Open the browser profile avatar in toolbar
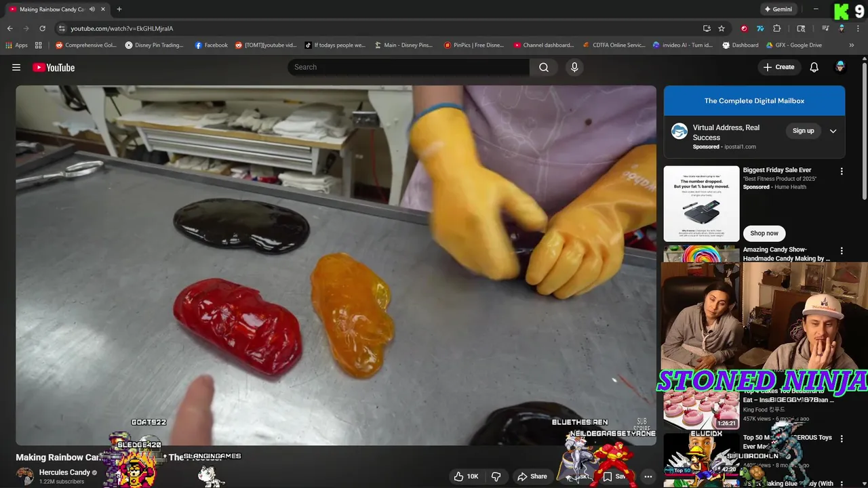 pyautogui.click(x=842, y=28)
